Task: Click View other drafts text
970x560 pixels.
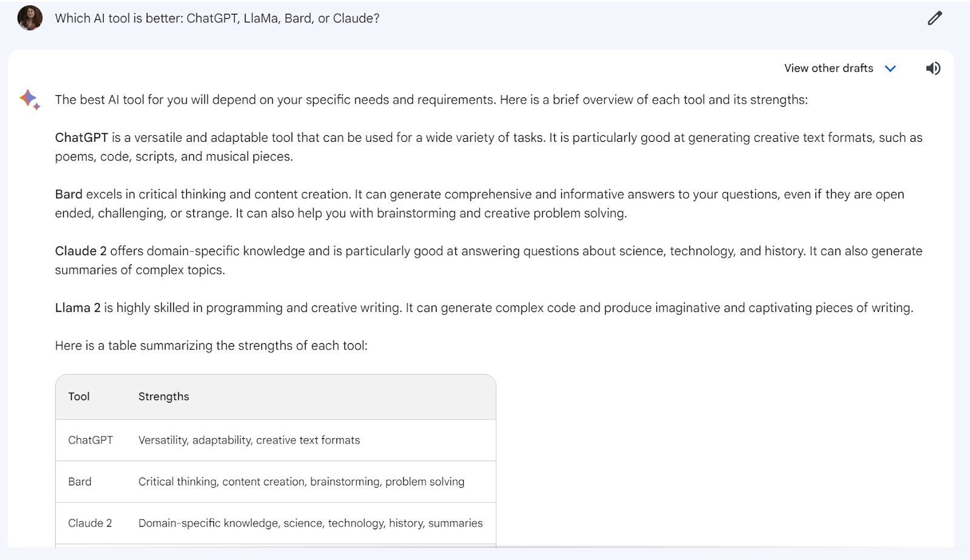Action: [x=829, y=68]
